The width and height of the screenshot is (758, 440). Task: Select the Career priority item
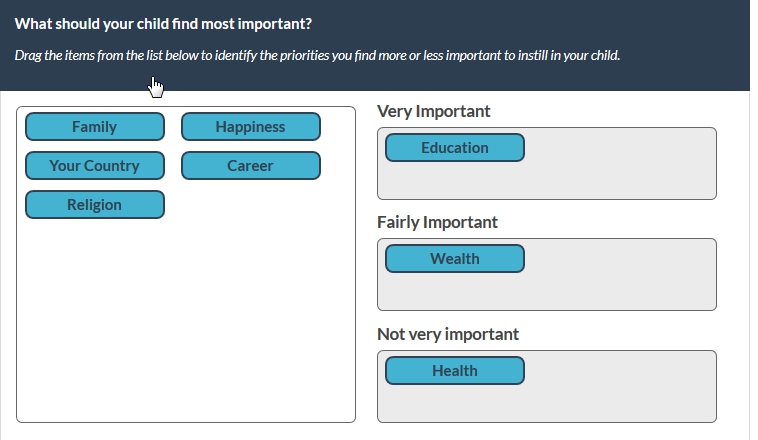click(x=251, y=166)
